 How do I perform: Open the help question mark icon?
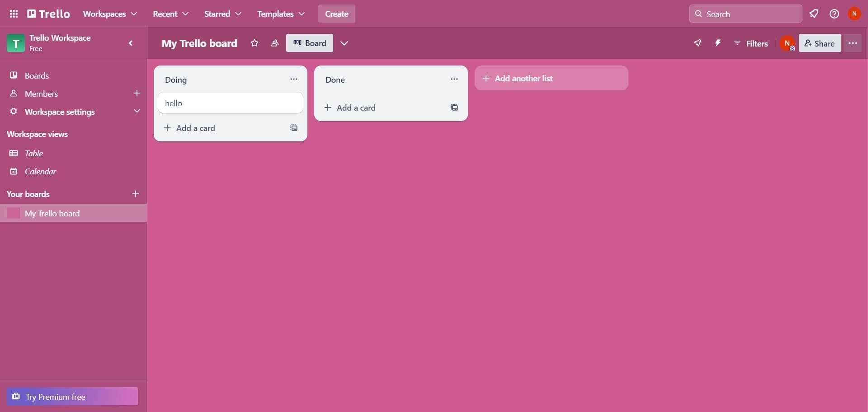coord(834,14)
